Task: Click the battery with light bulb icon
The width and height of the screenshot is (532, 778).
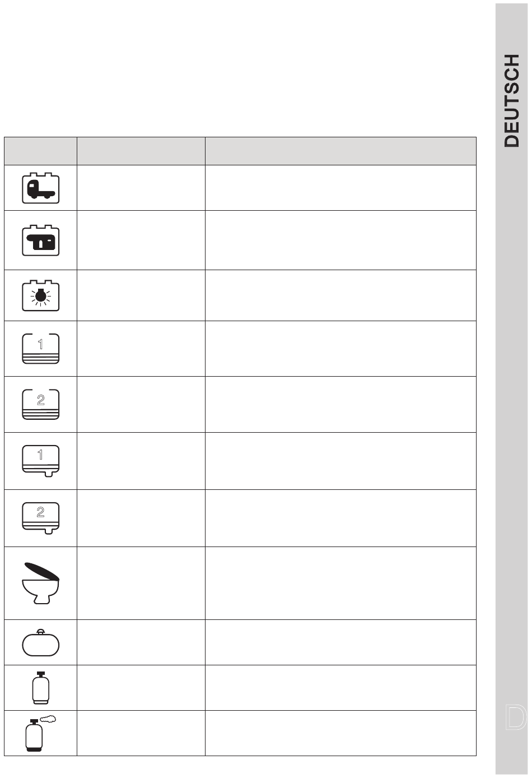Action: click(40, 295)
